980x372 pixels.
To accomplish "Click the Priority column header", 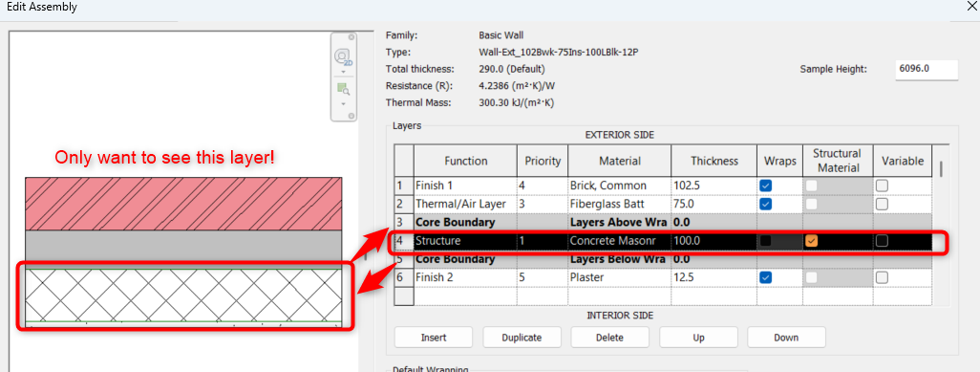I will (x=543, y=161).
